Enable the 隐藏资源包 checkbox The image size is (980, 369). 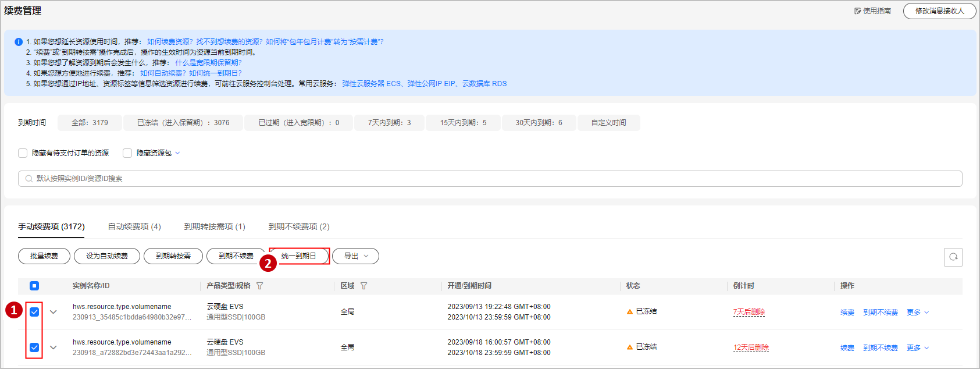(127, 153)
